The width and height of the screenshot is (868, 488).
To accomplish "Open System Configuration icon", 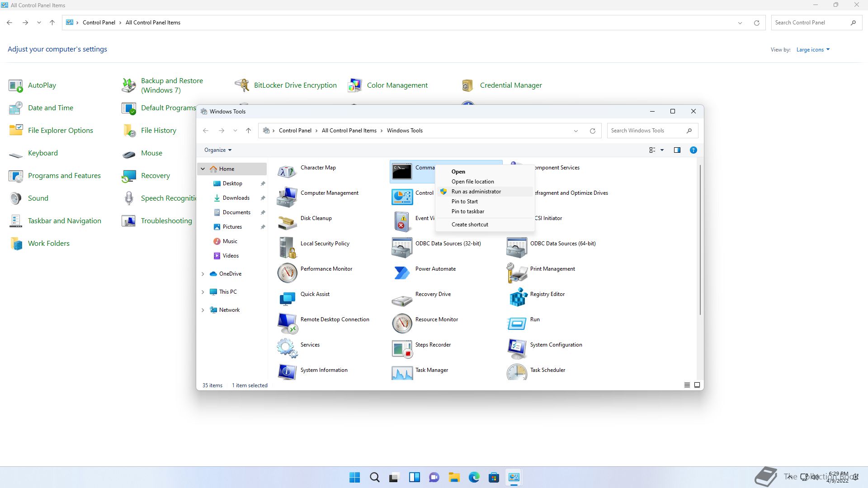I will click(x=517, y=348).
